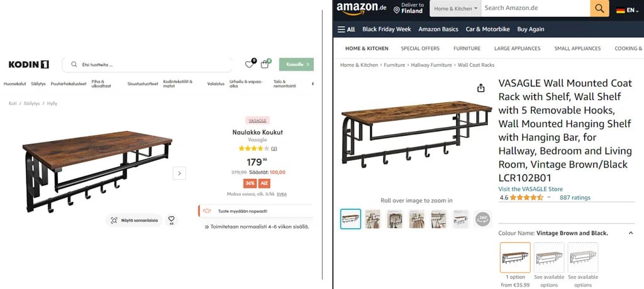Viewport: 644px width, 289px height.
Task: Open the Home & Kitchen search category dropdown
Action: click(456, 9)
